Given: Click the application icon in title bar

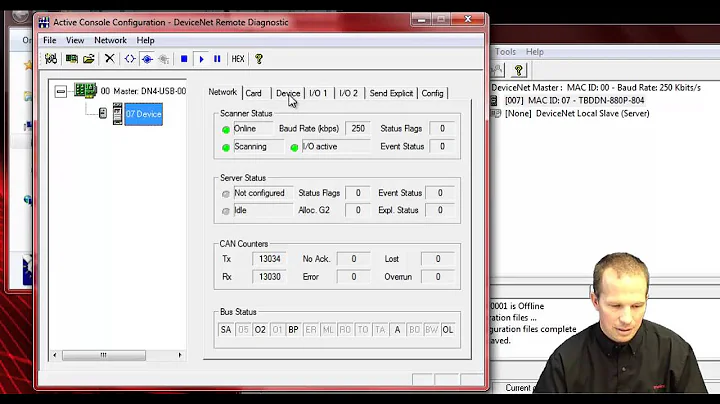Looking at the screenshot, I should coord(44,22).
